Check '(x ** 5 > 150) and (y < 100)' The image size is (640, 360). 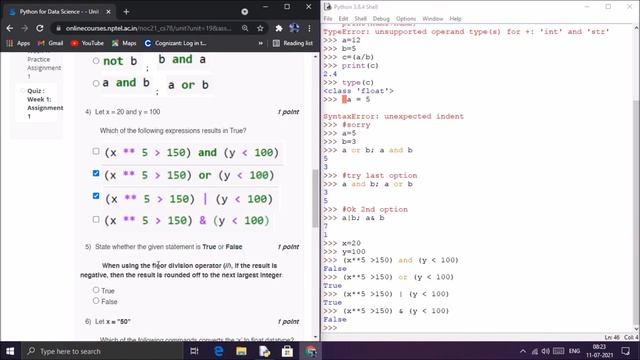coord(96,151)
